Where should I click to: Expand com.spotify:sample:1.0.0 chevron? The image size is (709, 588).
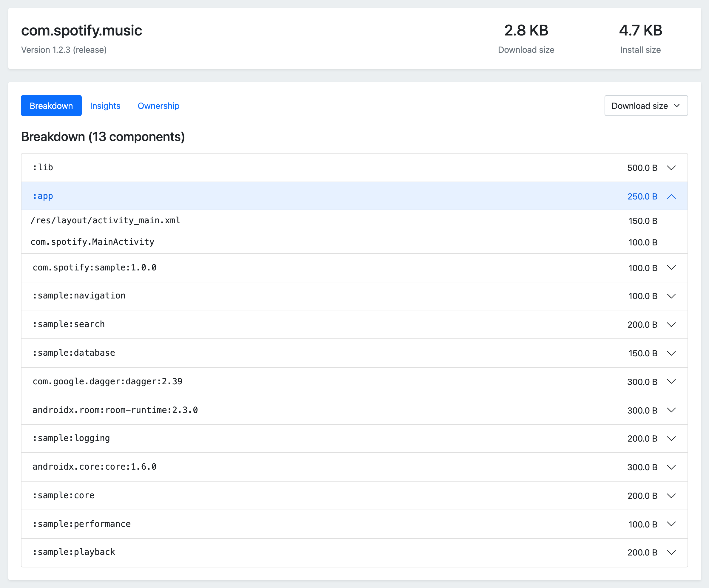click(671, 267)
